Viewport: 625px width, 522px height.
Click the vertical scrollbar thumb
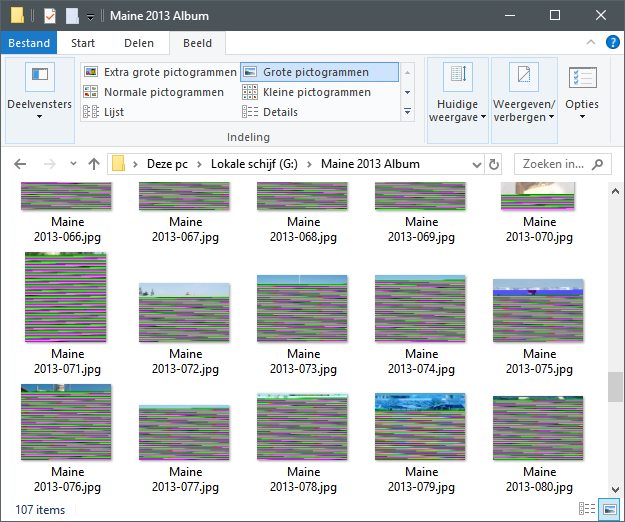pyautogui.click(x=615, y=387)
